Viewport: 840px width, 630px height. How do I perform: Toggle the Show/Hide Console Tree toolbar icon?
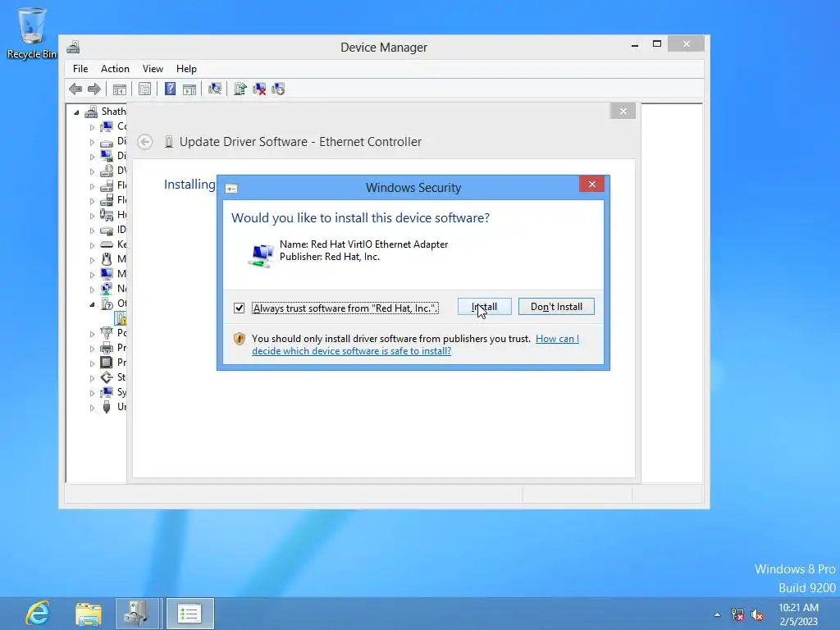120,89
